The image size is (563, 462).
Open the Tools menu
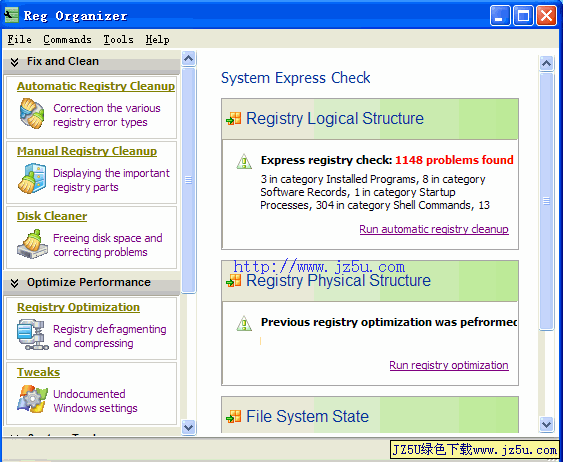(118, 39)
